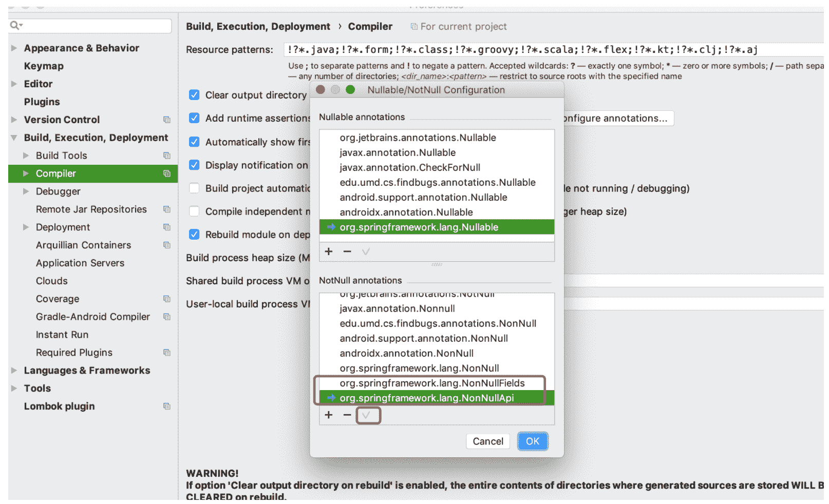Click add button under Nullable annotations list

pos(329,251)
